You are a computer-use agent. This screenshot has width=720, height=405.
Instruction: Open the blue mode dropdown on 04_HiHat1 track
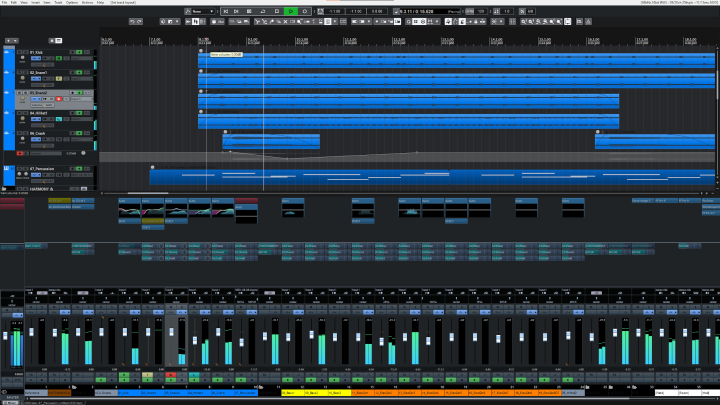tap(36, 119)
